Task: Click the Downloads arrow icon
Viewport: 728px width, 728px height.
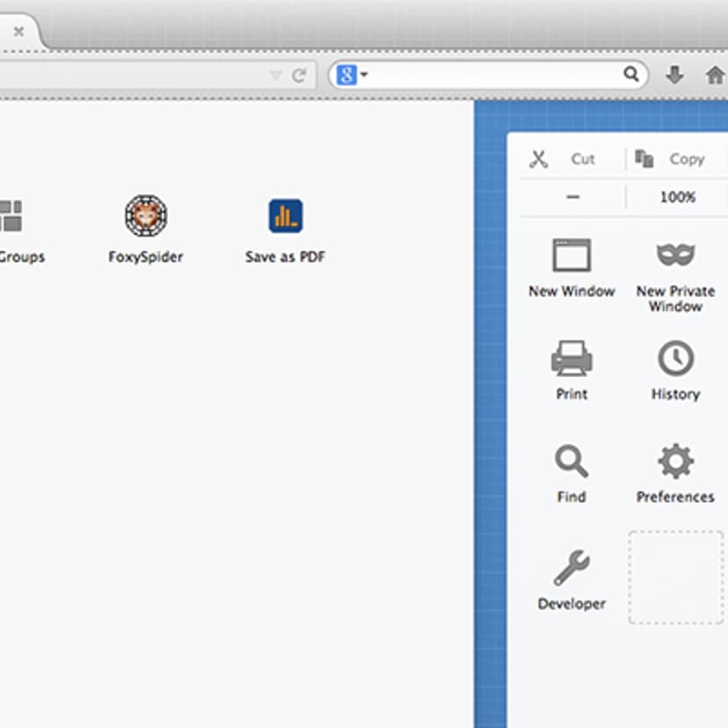Action: 674,74
